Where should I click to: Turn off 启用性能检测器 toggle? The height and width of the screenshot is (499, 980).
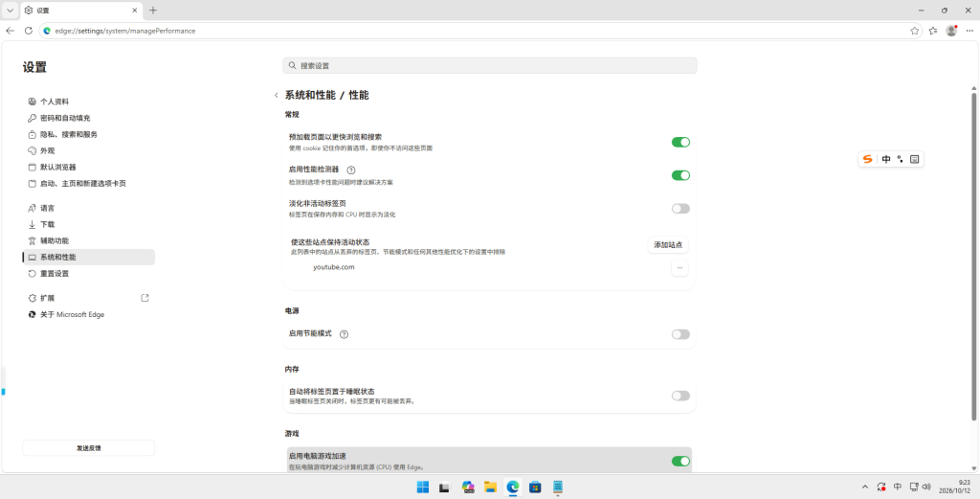coord(680,175)
